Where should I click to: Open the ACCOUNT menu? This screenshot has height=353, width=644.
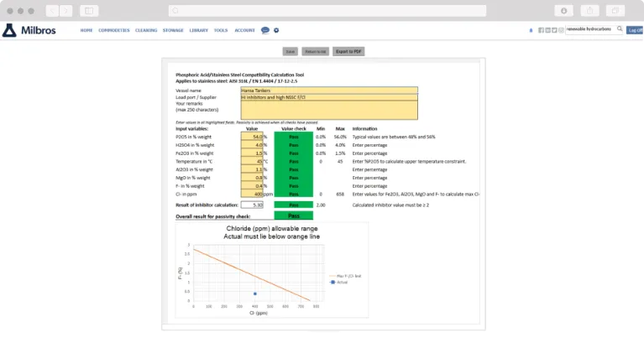pos(244,30)
